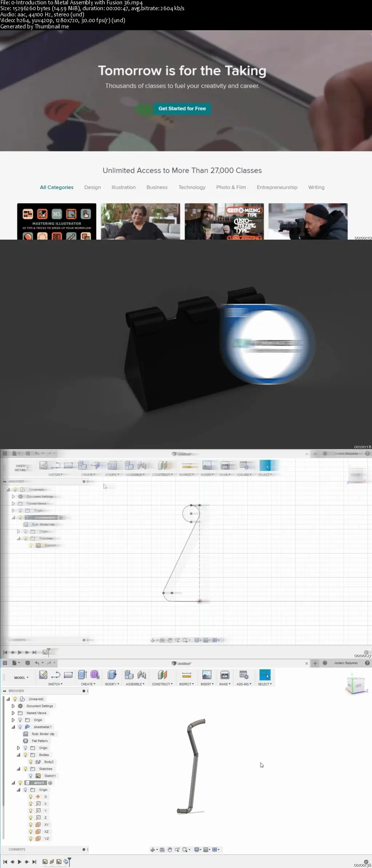The height and width of the screenshot is (868, 372).
Task: Open the SKETCH menu in MODEL workspace frame
Action: tap(55, 684)
